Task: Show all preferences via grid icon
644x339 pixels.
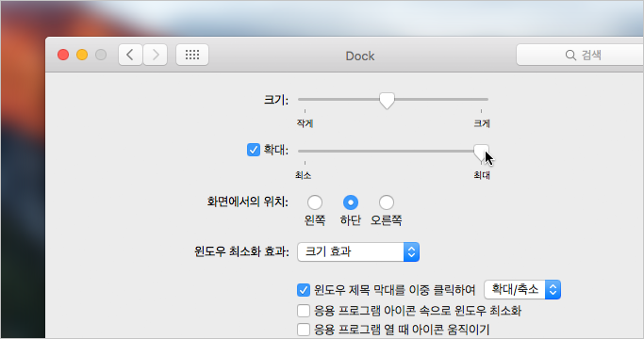Action: click(192, 55)
